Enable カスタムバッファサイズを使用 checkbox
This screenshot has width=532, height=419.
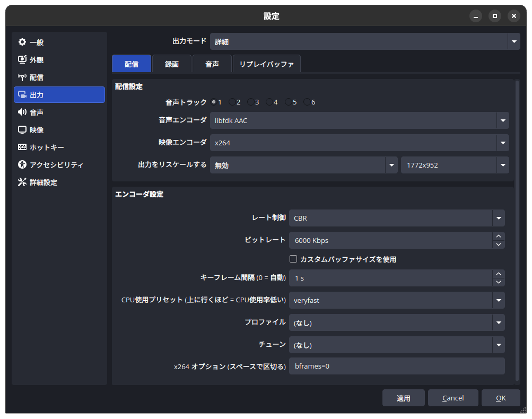pyautogui.click(x=293, y=259)
